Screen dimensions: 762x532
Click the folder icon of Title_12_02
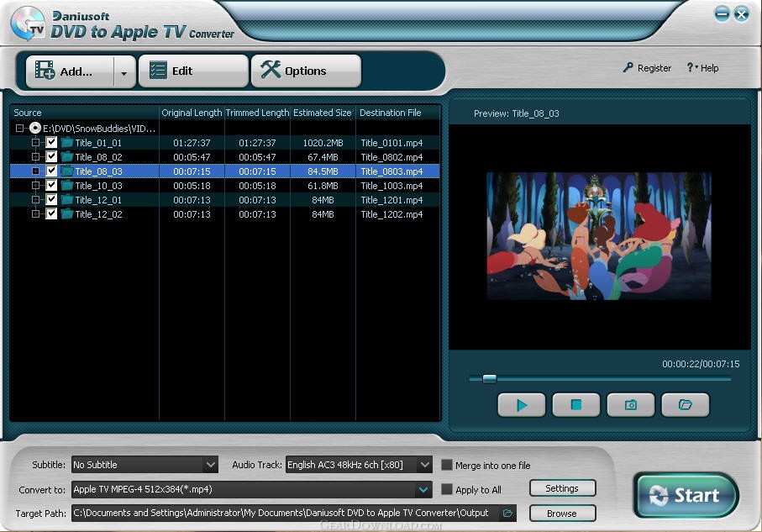67,214
